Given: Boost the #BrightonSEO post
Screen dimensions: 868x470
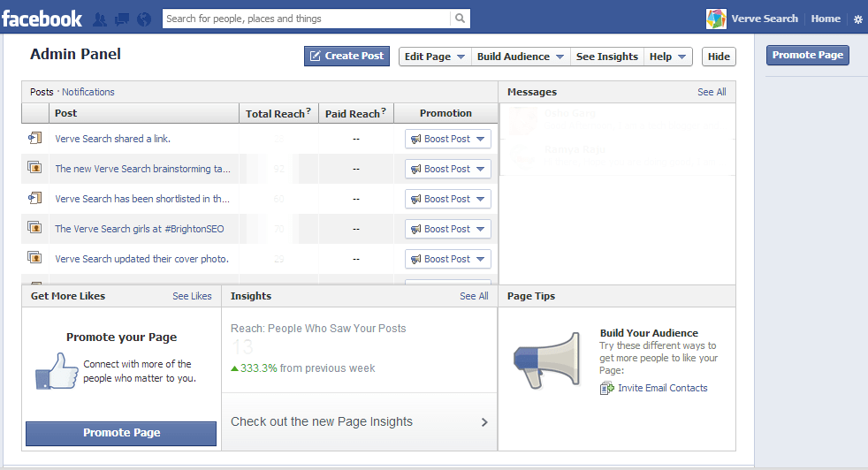Looking at the screenshot, I should [x=448, y=229].
